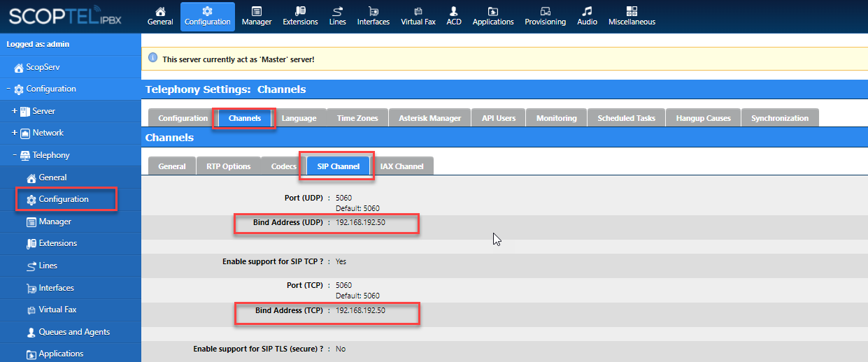Open Lines in the sidebar

tap(41, 266)
